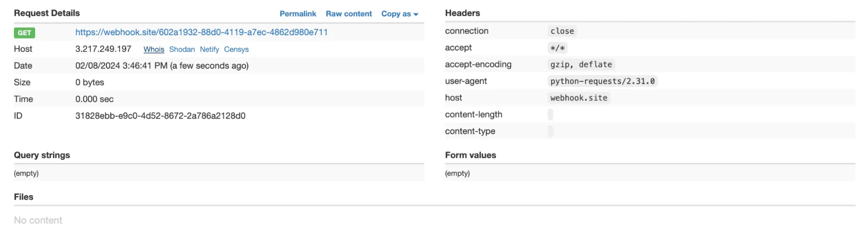This screenshot has height=240, width=868.
Task: Click the request date value
Action: pyautogui.click(x=162, y=66)
